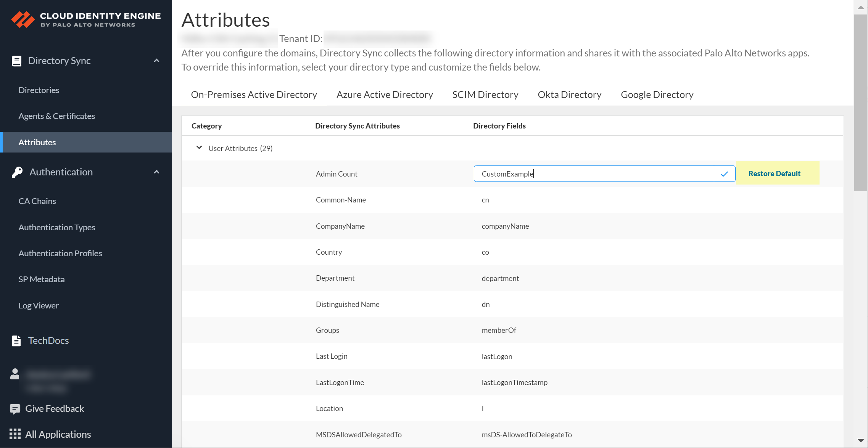The width and height of the screenshot is (868, 448).
Task: Go to Authentication Profiles in the sidebar
Action: pyautogui.click(x=60, y=253)
